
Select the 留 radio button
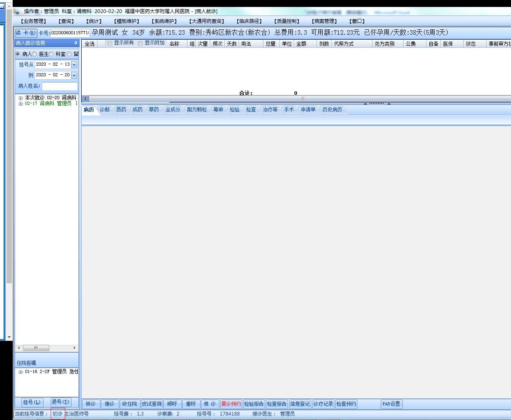69,54
